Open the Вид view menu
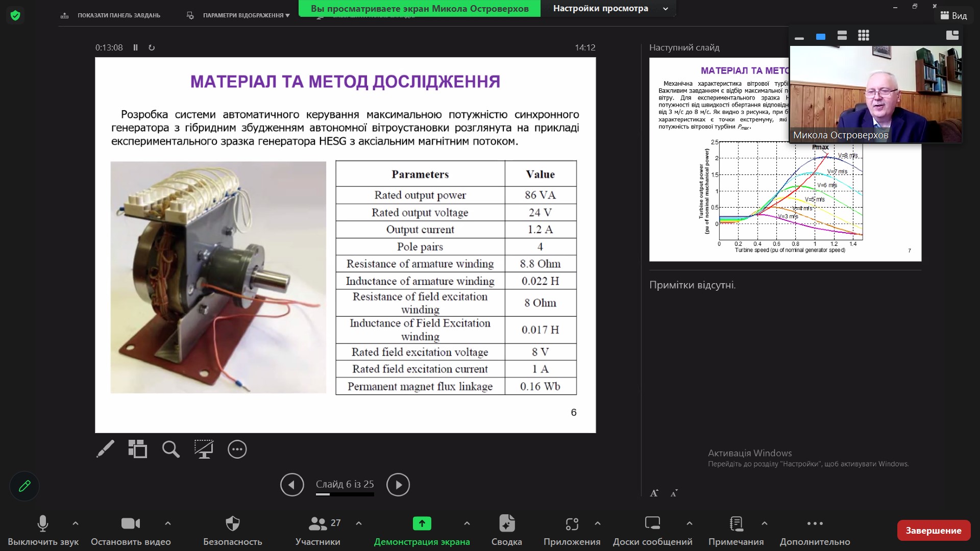980x551 pixels. 953,15
